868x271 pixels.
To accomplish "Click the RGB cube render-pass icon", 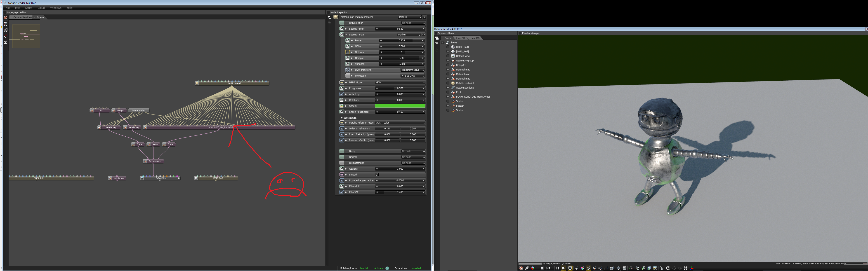I will [x=533, y=268].
